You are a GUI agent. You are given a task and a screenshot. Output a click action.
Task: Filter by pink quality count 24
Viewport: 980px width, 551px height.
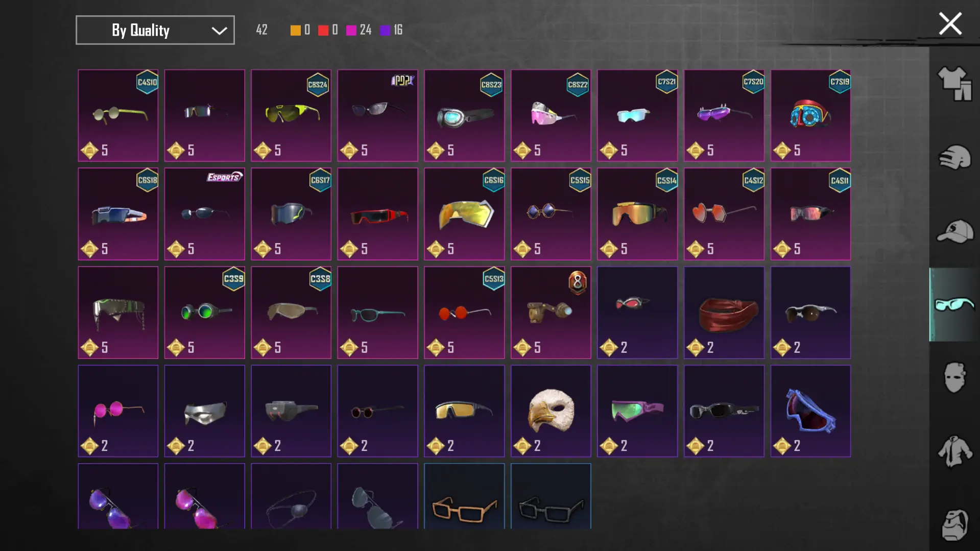tap(358, 30)
